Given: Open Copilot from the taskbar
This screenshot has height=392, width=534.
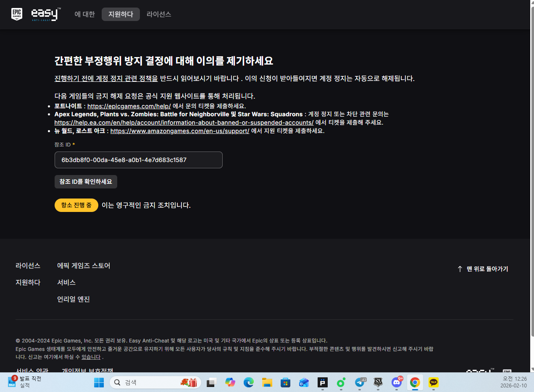Looking at the screenshot, I should click(x=230, y=382).
